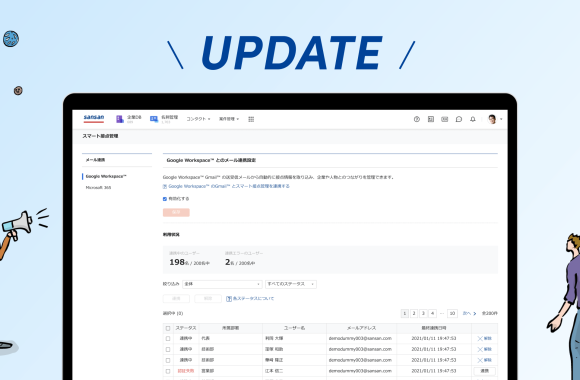The height and width of the screenshot is (380, 580).
Task: Go to page 2 of the user list
Action: [x=414, y=313]
